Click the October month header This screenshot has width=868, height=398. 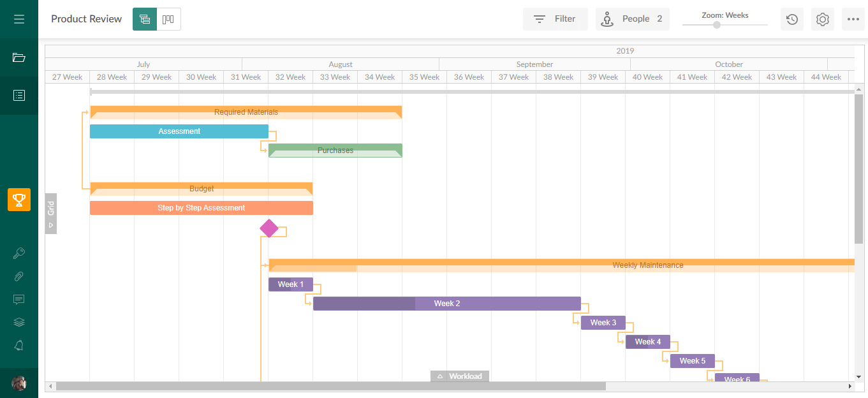(729, 64)
